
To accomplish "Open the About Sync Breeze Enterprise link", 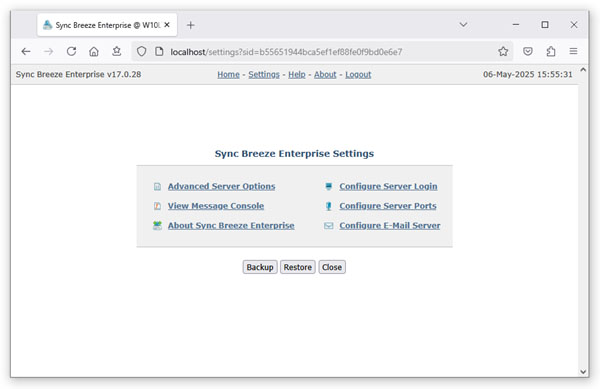I will coord(231,226).
